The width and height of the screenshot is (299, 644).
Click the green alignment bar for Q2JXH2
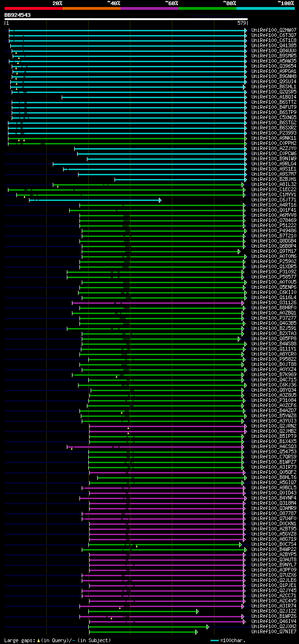tap(149, 627)
